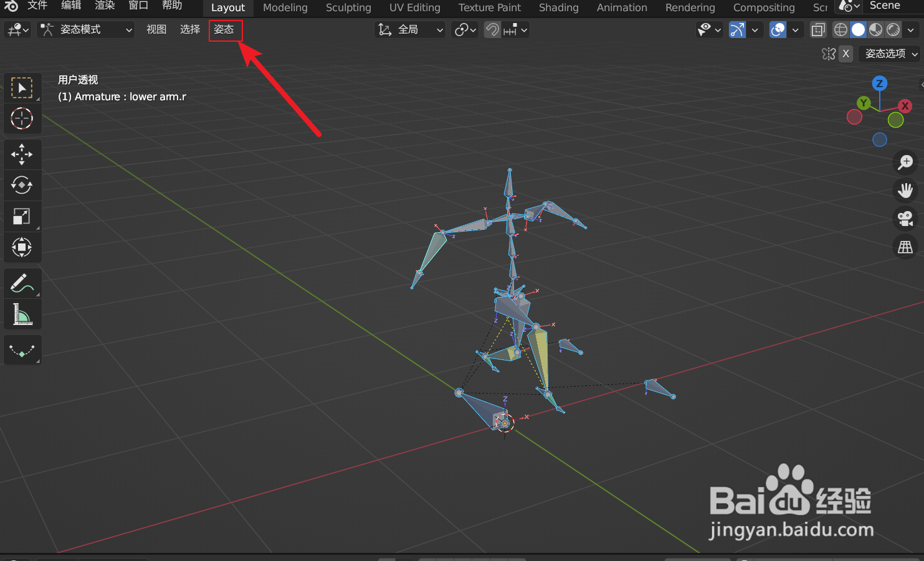Toggle snapping magnet icon

[492, 29]
